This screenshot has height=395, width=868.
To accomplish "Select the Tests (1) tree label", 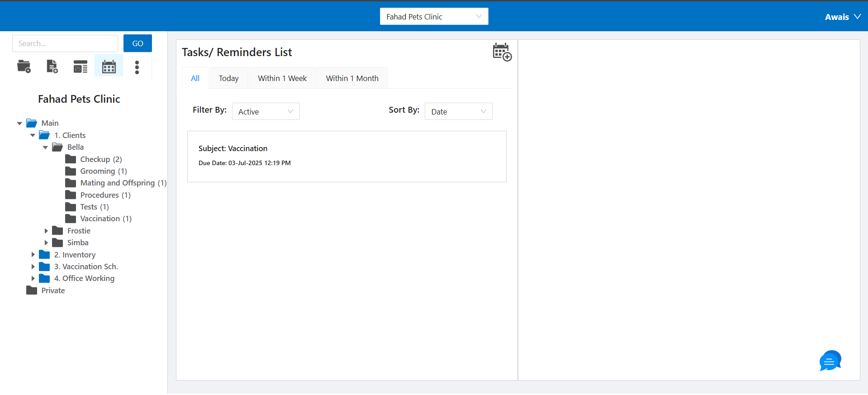I will tap(95, 207).
